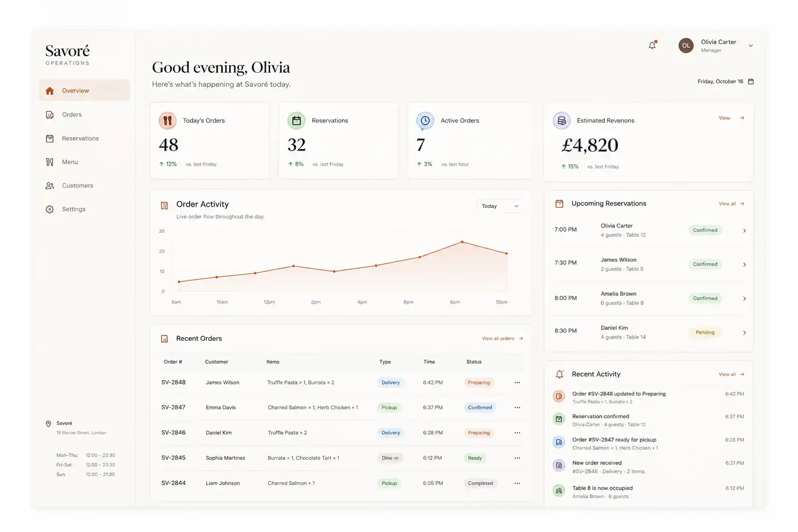The image size is (798, 532).
Task: Click the Order Activity panel icon
Action: (x=164, y=206)
